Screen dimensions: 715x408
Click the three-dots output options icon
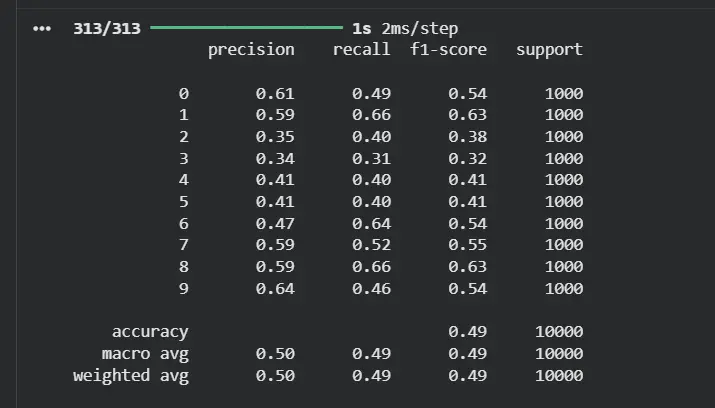pos(41,29)
